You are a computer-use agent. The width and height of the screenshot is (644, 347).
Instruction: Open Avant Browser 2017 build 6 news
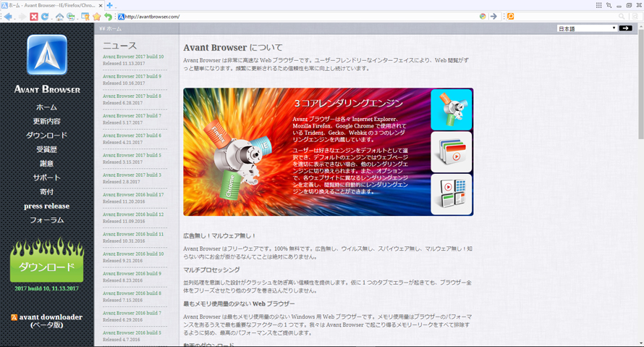[132, 135]
